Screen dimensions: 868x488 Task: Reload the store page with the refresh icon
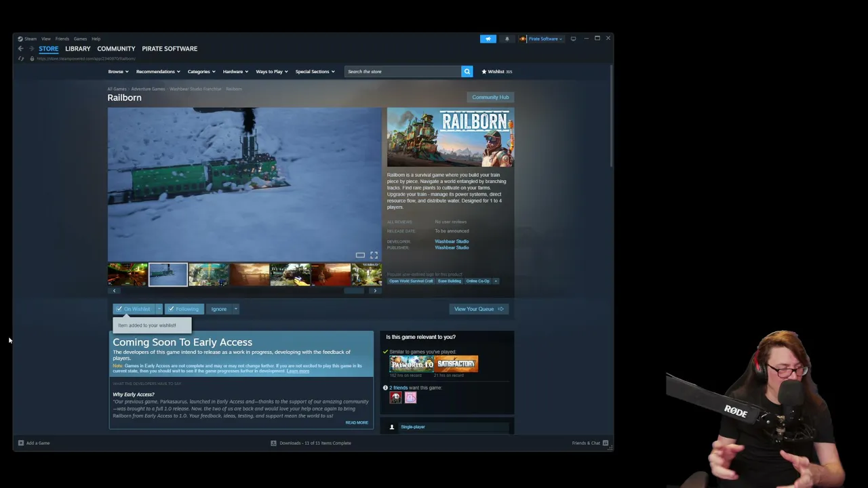[x=21, y=59]
